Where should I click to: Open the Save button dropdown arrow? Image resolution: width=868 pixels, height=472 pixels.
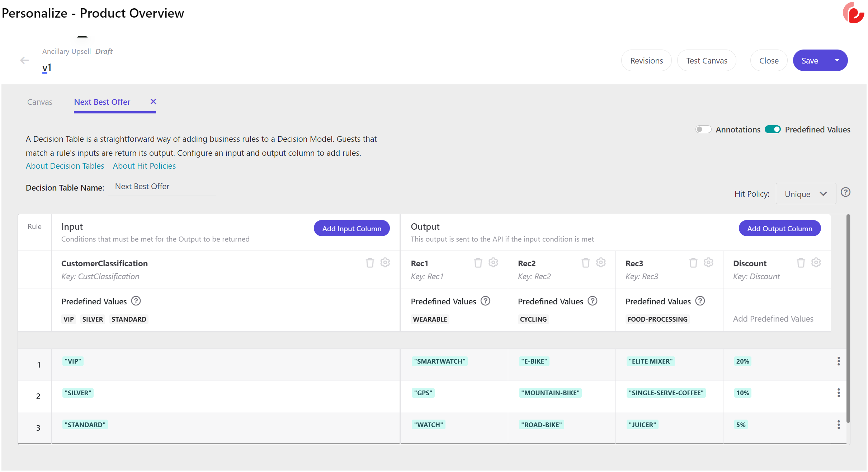pyautogui.click(x=837, y=60)
